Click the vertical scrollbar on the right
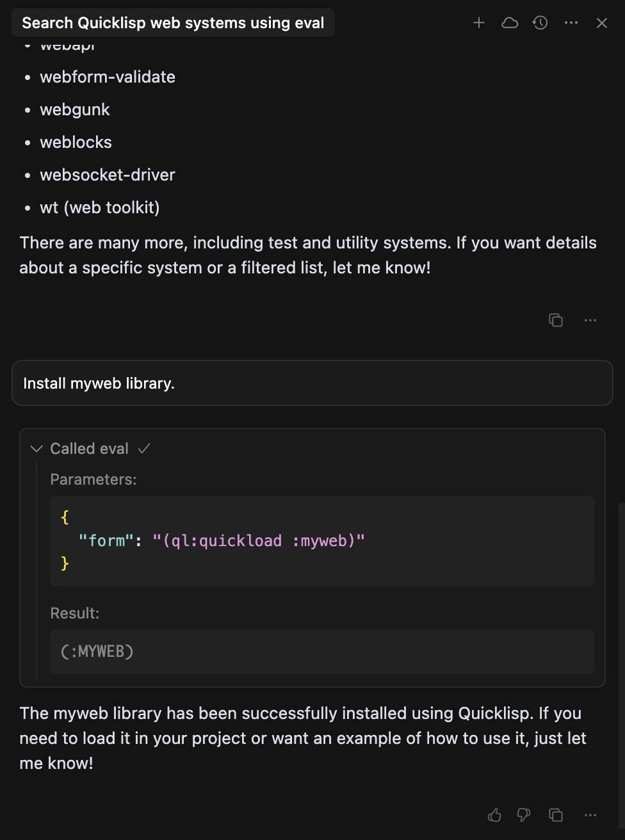 [x=621, y=669]
